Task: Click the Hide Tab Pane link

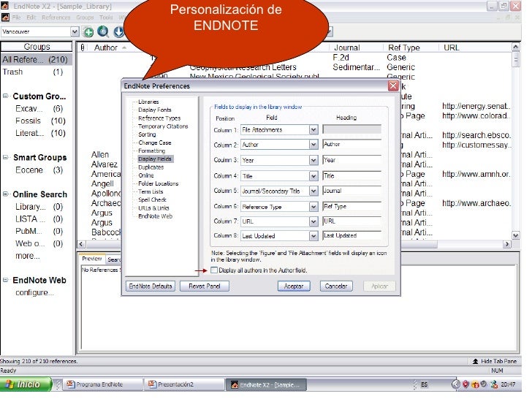Action: 498,361
